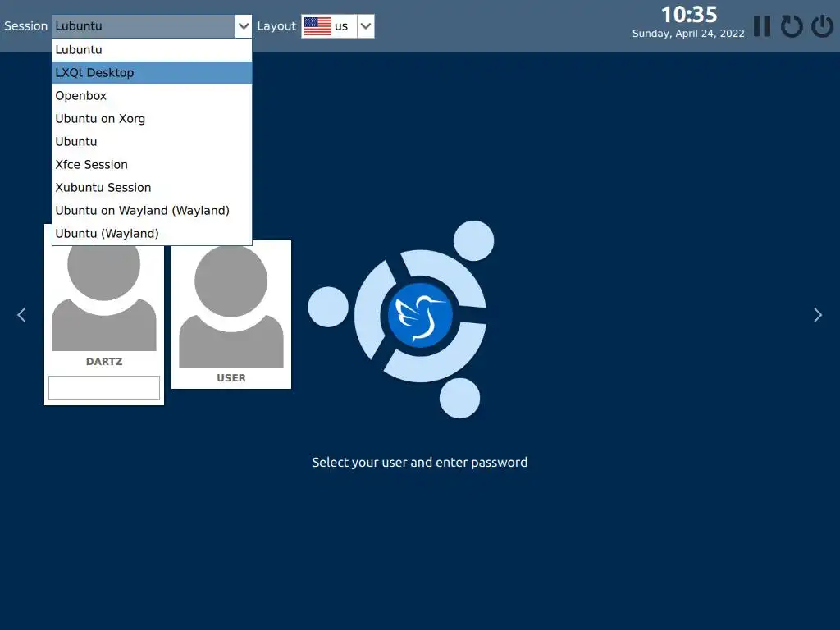The height and width of the screenshot is (630, 840).
Task: Go to the next user with right arrow
Action: click(818, 315)
